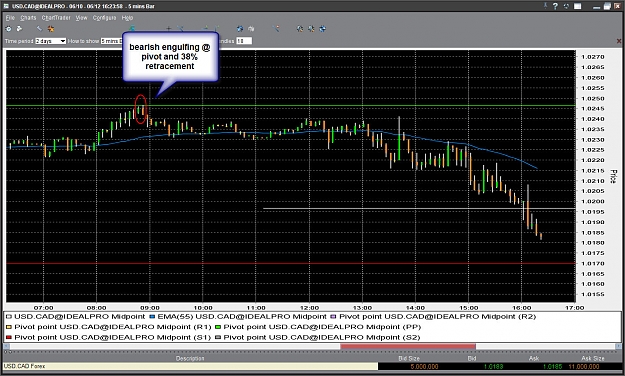
Task: Click the orange star toolbar icon
Action: pyautogui.click(x=51, y=29)
